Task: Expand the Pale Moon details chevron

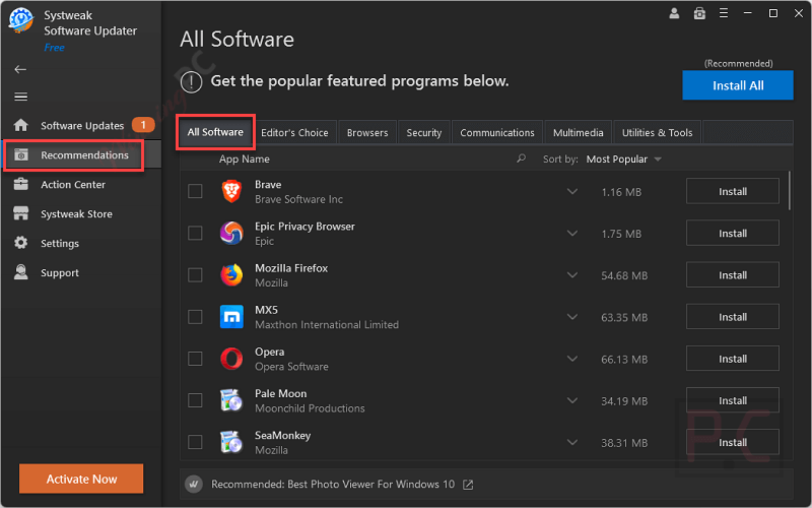Action: 572,400
